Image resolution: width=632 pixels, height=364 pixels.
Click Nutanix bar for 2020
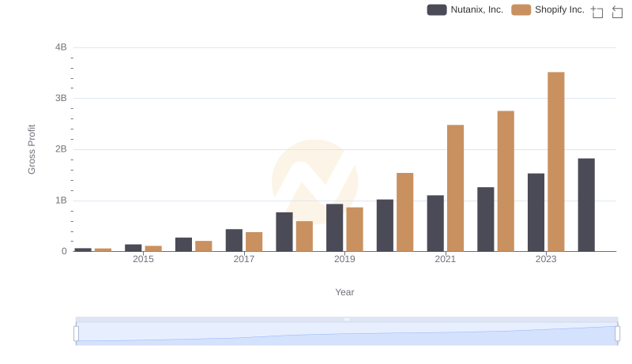pyautogui.click(x=385, y=226)
